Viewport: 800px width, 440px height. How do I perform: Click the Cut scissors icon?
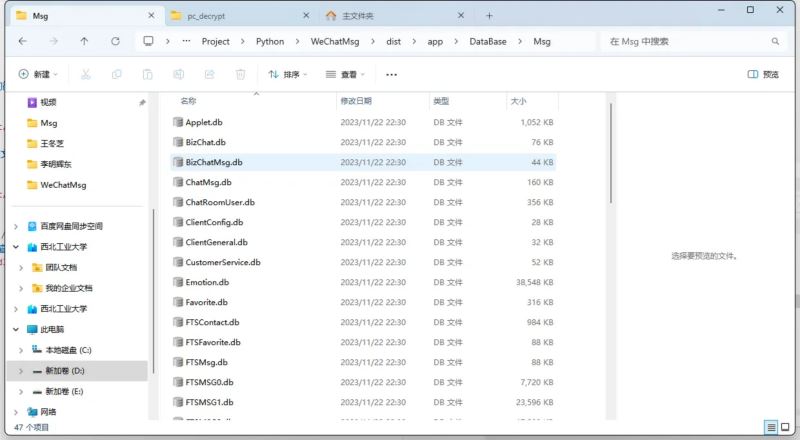86,74
